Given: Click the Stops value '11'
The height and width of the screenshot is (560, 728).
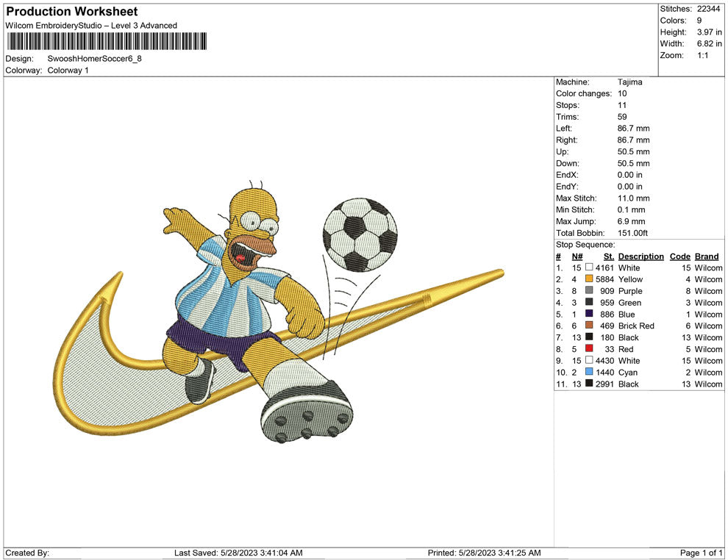Looking at the screenshot, I should [622, 105].
